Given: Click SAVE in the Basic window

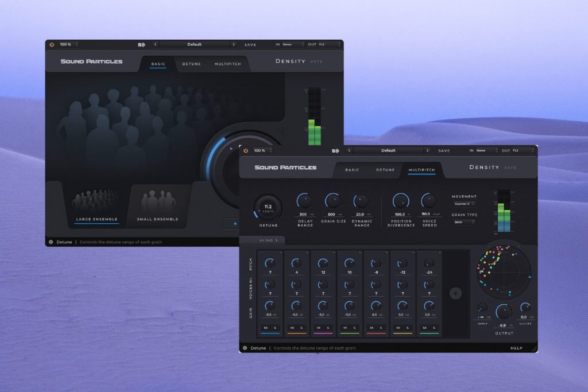Looking at the screenshot, I should (250, 45).
